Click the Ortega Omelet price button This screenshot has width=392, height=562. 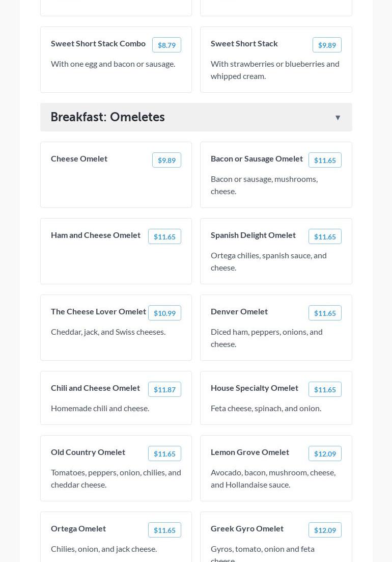coord(164,530)
